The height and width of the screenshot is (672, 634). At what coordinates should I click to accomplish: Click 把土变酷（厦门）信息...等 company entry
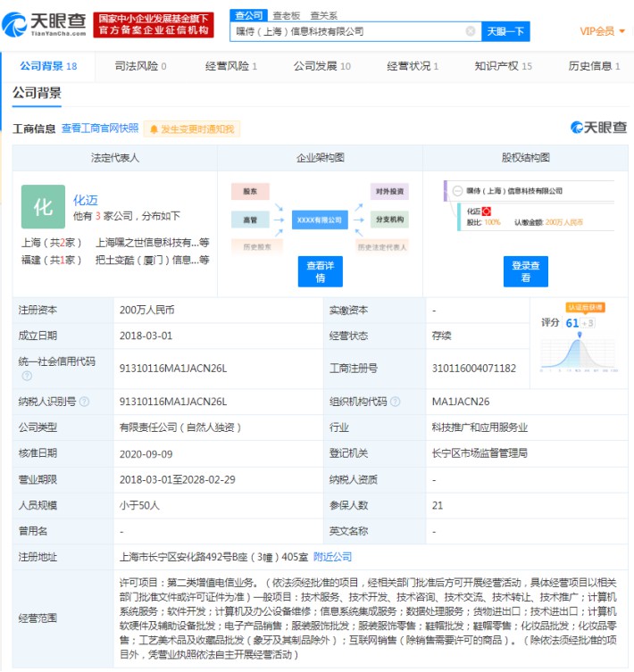click(x=153, y=260)
